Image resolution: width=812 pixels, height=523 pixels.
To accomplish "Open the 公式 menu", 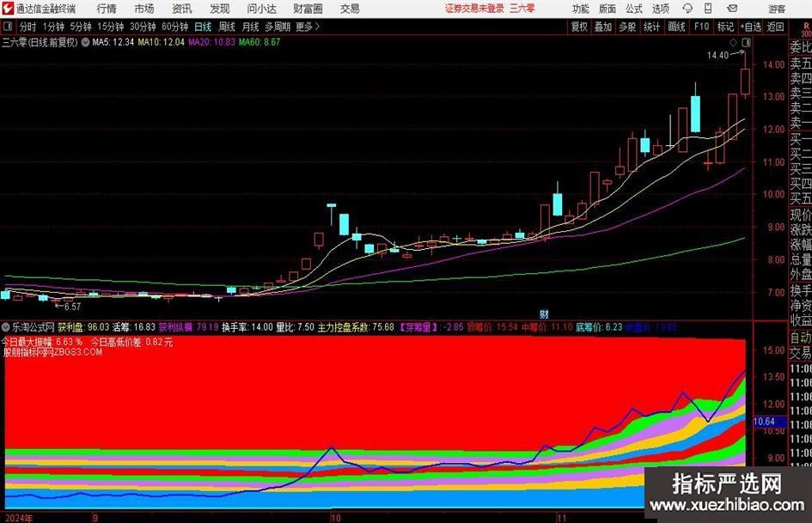I will [x=634, y=9].
